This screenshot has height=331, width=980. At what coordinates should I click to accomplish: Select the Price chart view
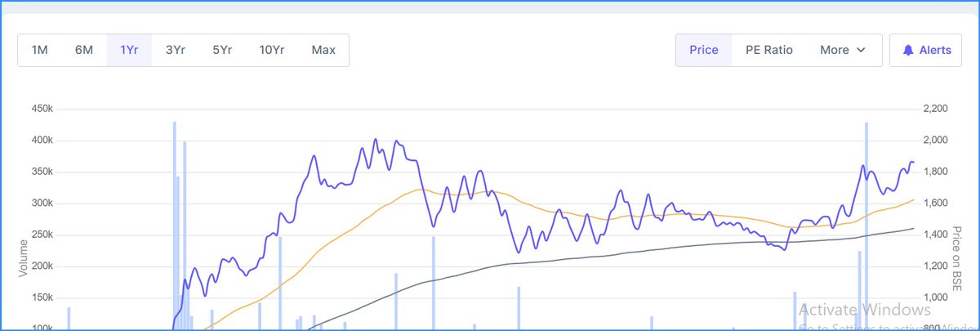coord(704,50)
